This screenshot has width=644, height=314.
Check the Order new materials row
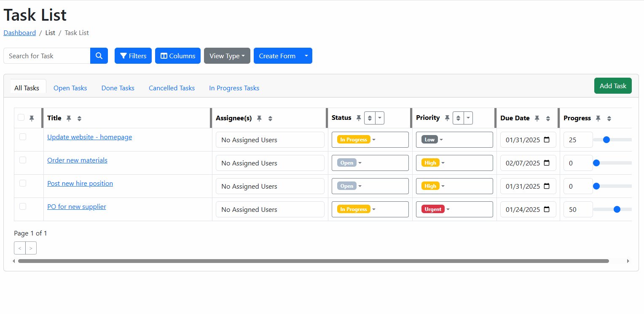click(x=23, y=160)
